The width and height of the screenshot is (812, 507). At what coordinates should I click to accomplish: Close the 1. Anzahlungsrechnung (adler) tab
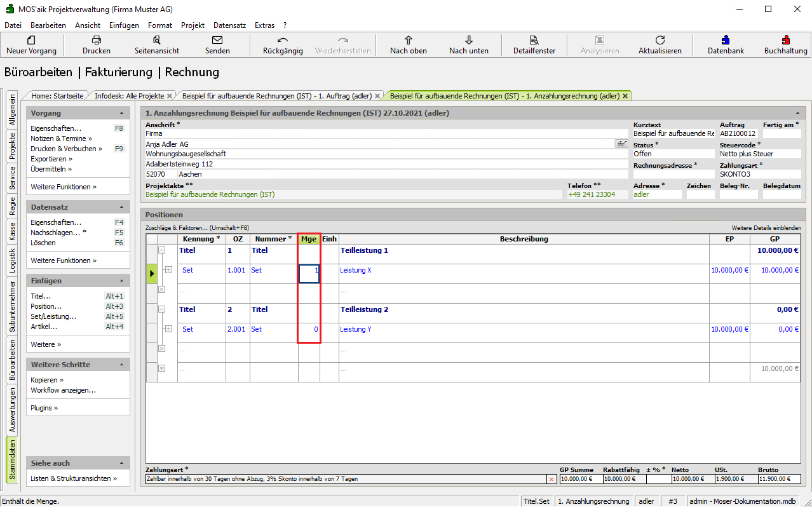pos(625,96)
